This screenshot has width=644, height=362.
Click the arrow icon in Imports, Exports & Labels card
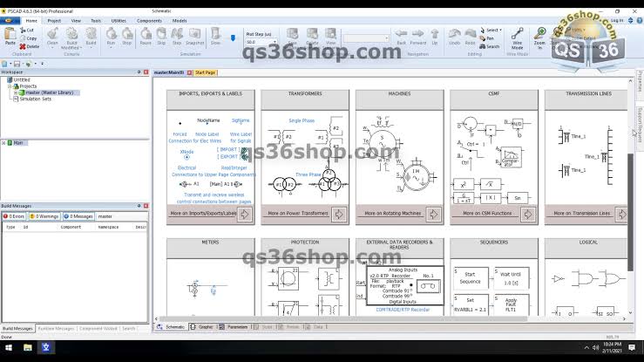click(244, 214)
